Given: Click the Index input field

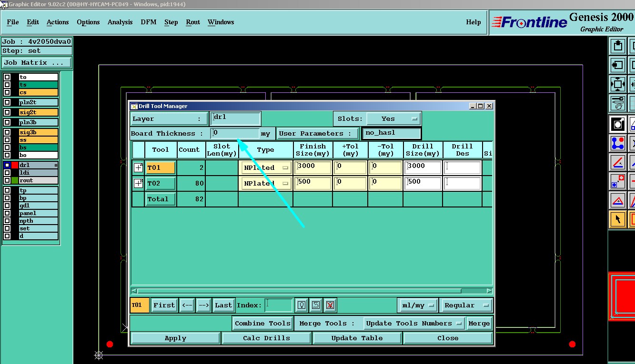Looking at the screenshot, I should 278,305.
